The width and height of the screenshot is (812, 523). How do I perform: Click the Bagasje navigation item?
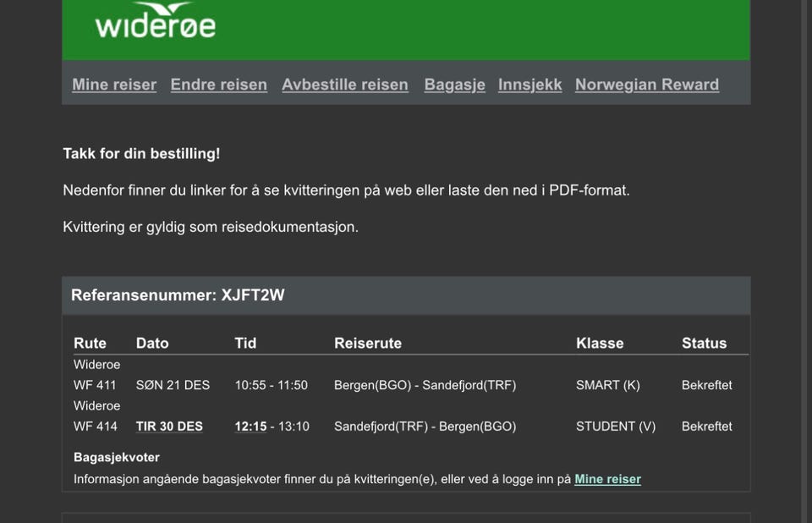click(454, 85)
